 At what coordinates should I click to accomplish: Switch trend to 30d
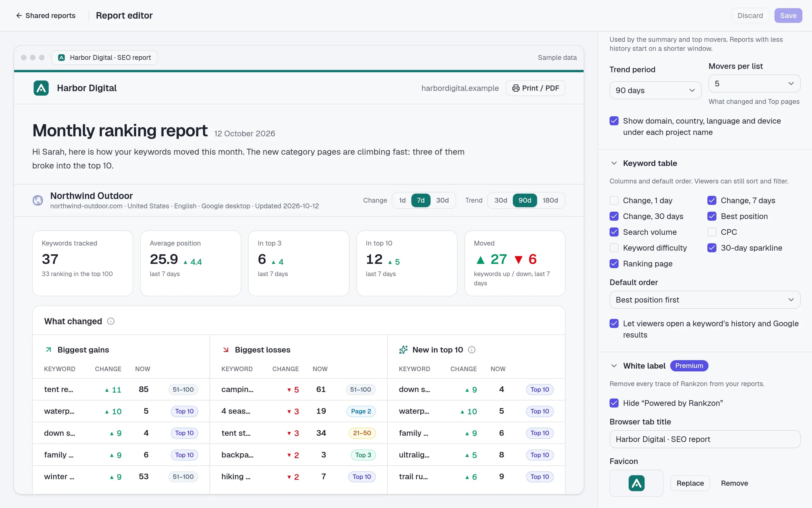tap(501, 200)
